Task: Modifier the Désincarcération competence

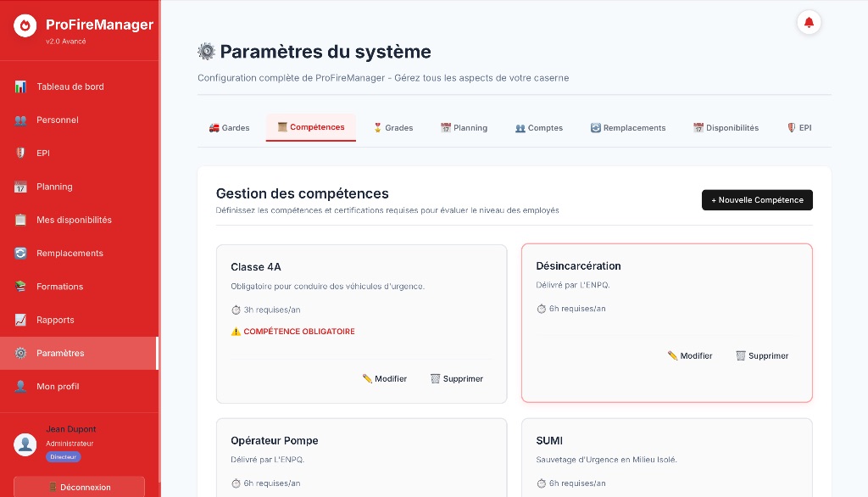Action: (x=690, y=355)
